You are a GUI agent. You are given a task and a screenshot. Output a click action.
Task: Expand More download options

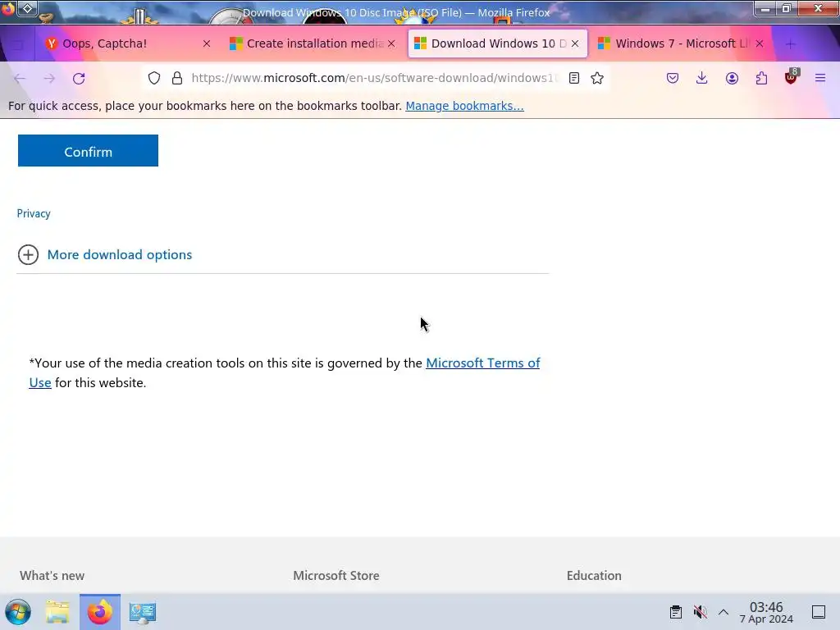120,254
